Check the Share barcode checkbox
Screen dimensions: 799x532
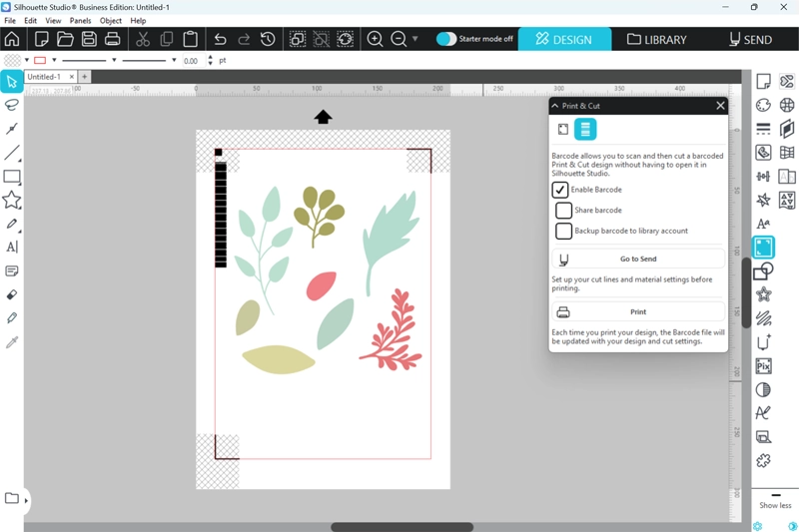[x=564, y=211]
